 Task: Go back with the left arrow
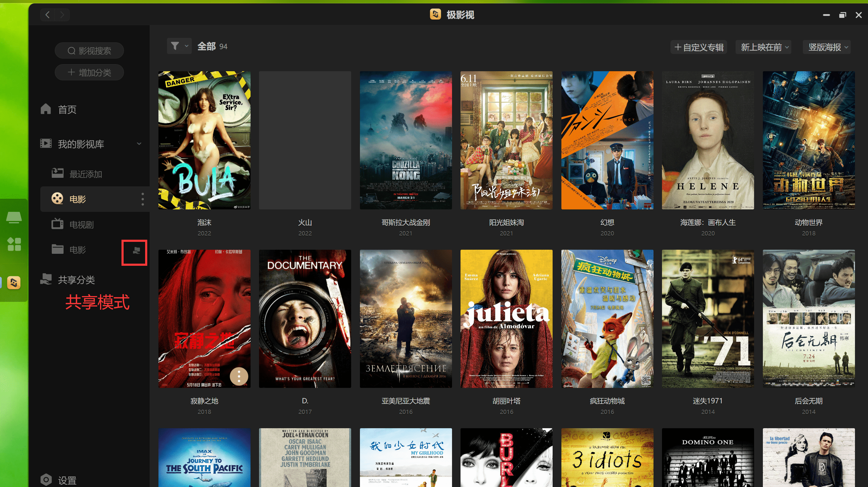(x=48, y=15)
